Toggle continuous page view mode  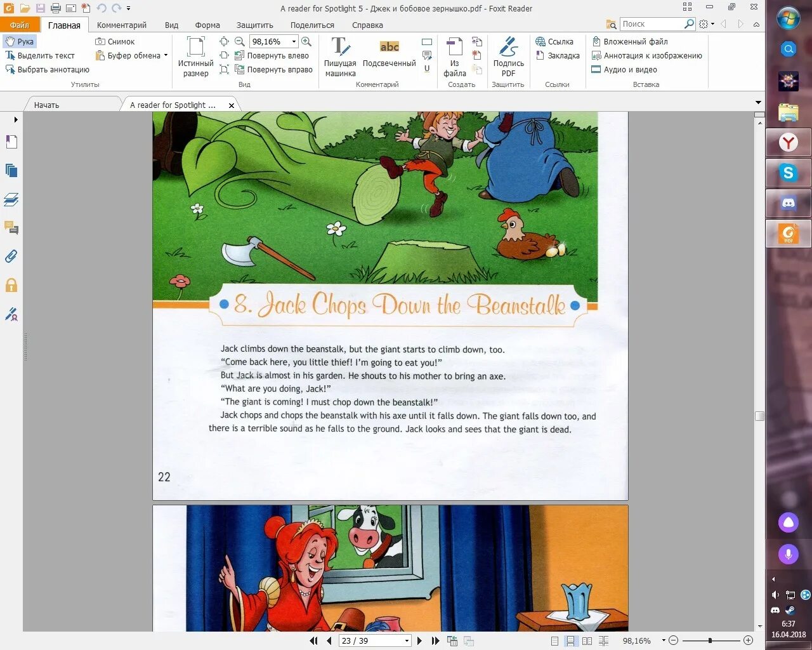coord(571,641)
